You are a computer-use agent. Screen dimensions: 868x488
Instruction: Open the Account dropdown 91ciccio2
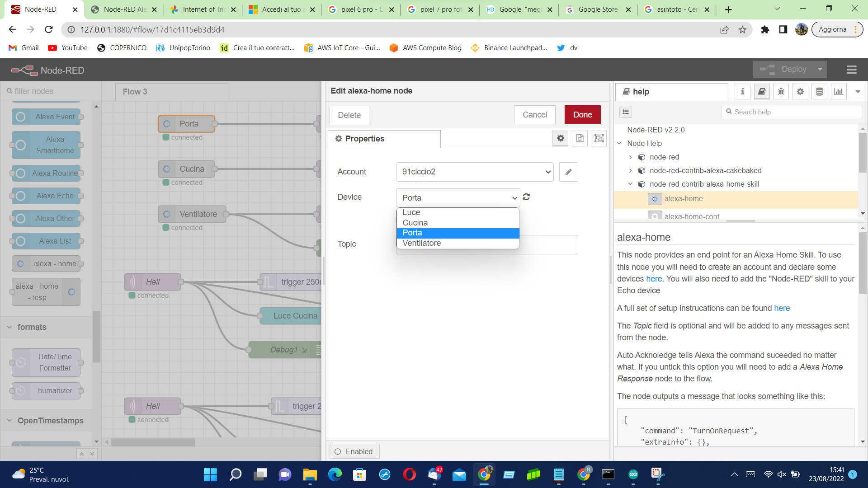[474, 172]
